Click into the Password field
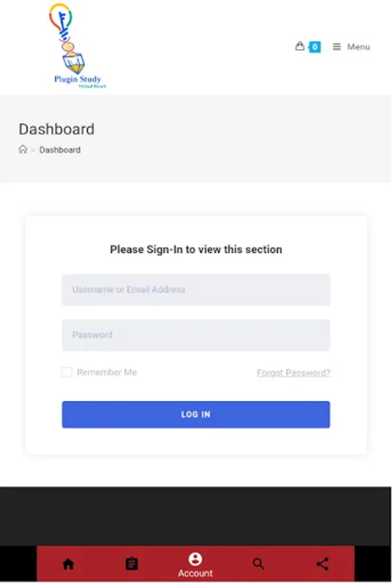Screen dimensions: 392x583 pyautogui.click(x=196, y=335)
